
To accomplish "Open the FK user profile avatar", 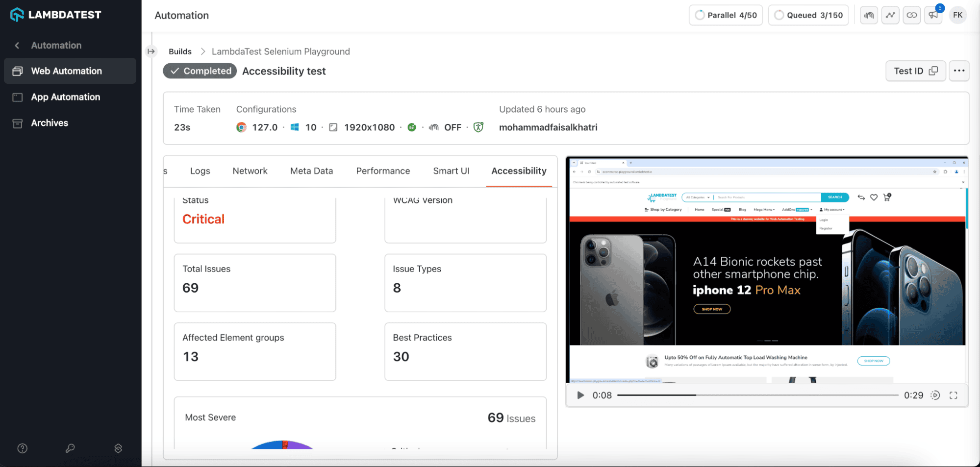I will point(958,15).
